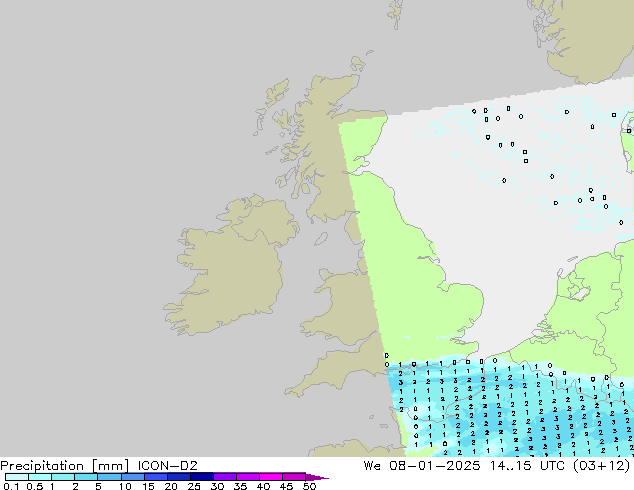Screen dimensions: 634x490
Task: Click the 'Precipitation [mm]' title text
Action: (65, 466)
